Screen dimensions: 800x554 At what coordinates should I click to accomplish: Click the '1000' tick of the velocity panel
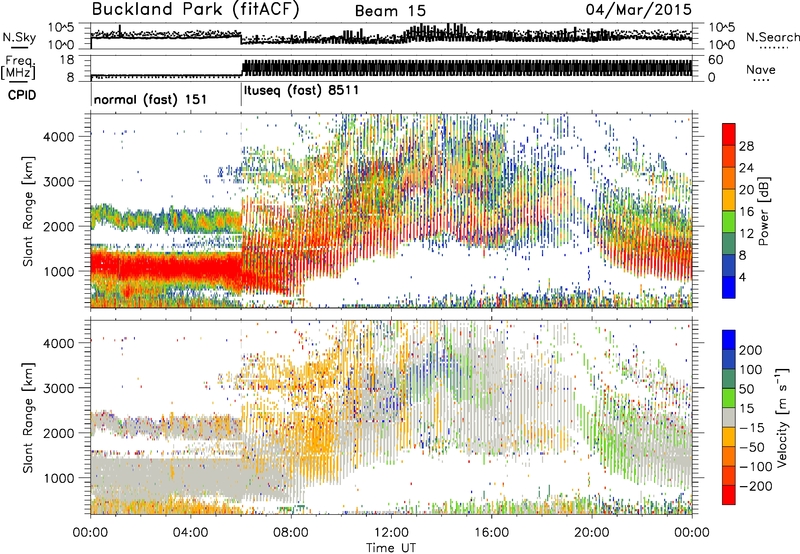pos(59,478)
